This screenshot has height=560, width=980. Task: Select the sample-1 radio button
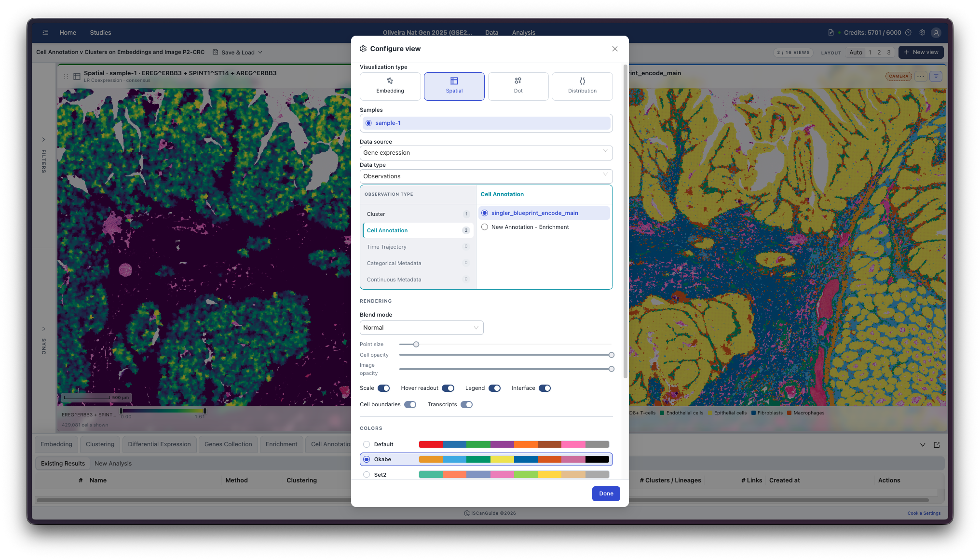(x=368, y=123)
